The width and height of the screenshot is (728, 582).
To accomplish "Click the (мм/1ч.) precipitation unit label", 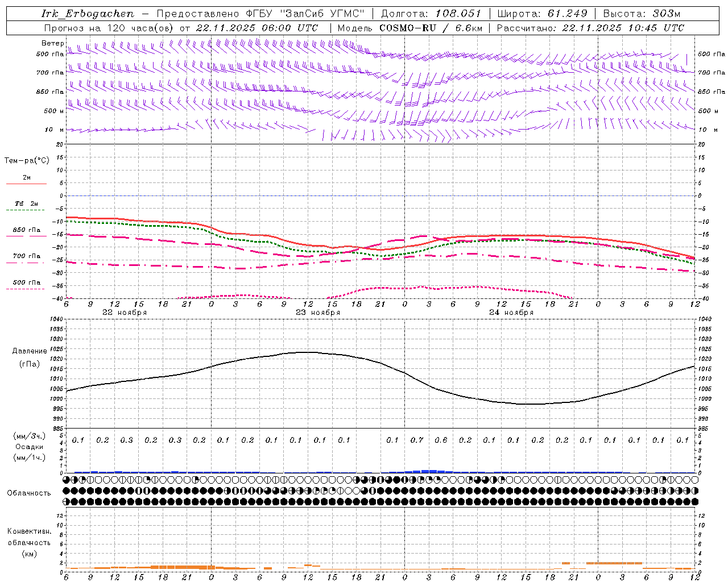I will pyautogui.click(x=29, y=458).
